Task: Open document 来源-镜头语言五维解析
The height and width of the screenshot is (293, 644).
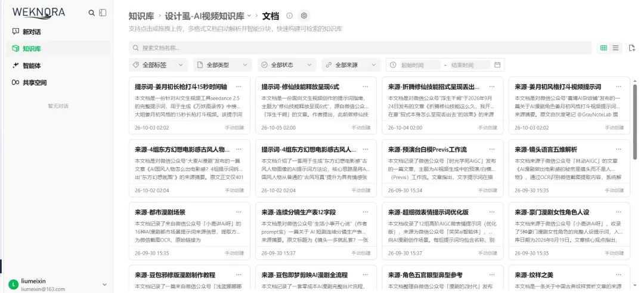Action: coord(546,150)
